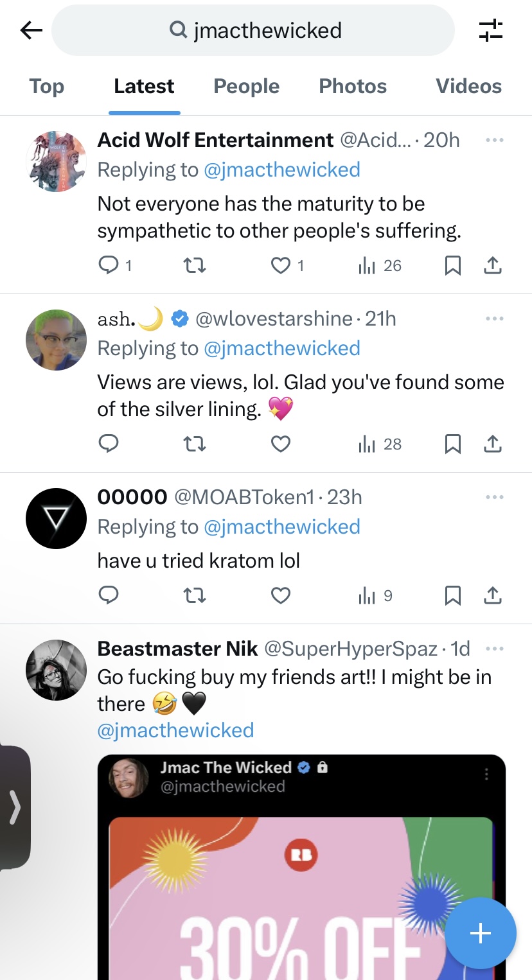Share ash's silver lining tweet
Viewport: 532px width, 980px height.
[492, 444]
